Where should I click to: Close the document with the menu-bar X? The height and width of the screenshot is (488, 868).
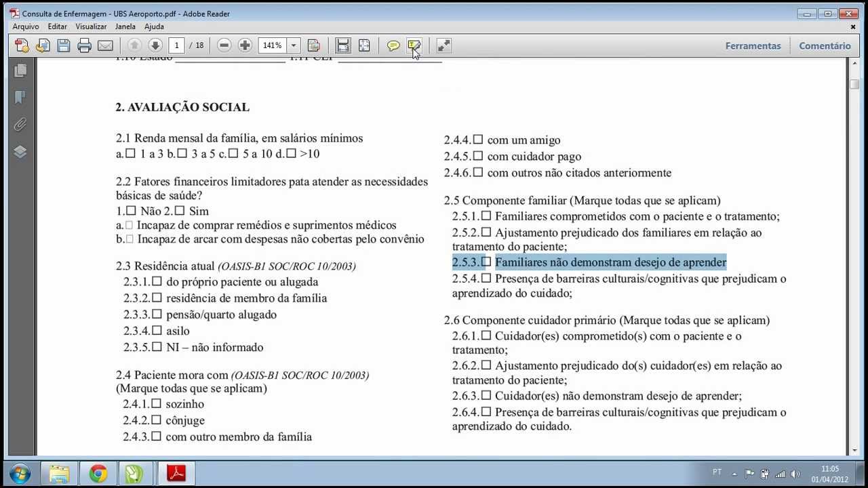click(853, 27)
